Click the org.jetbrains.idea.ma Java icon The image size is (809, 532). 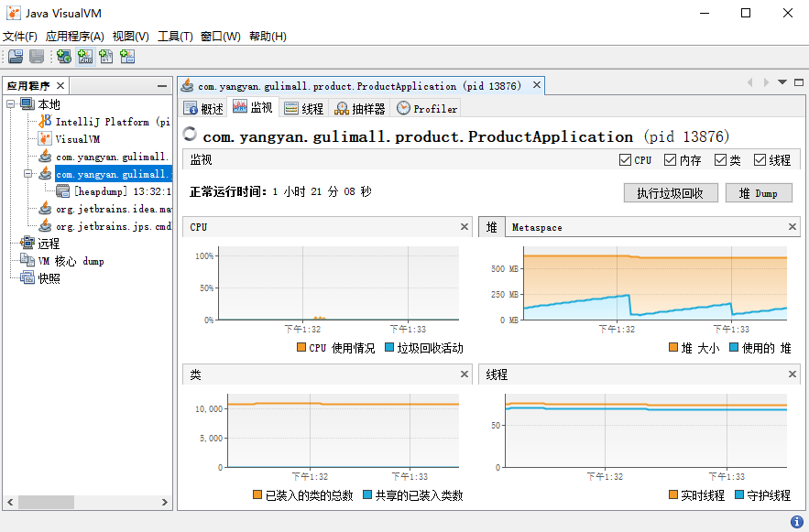click(x=46, y=209)
